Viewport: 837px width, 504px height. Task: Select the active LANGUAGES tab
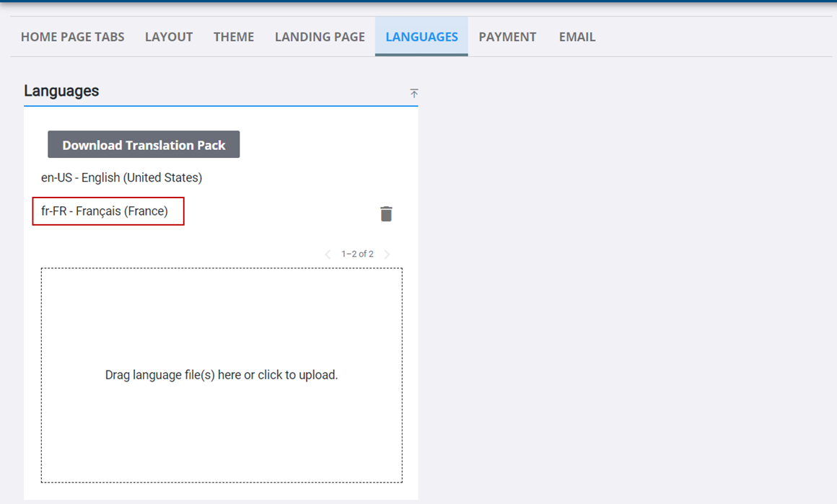pyautogui.click(x=421, y=36)
